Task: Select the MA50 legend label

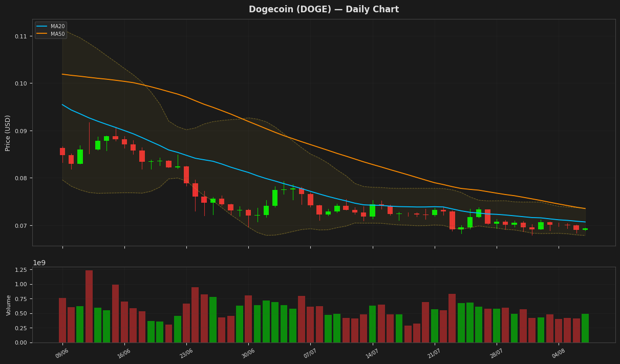Action: tap(57, 34)
